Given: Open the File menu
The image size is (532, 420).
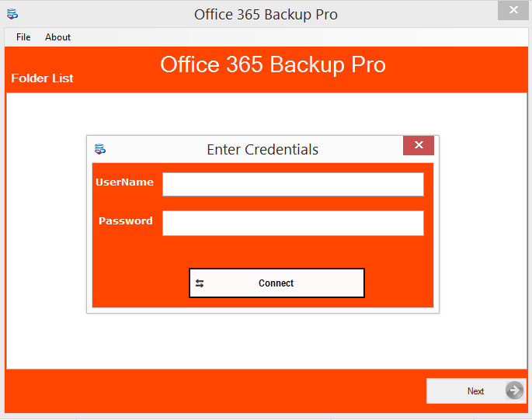Looking at the screenshot, I should [x=23, y=37].
